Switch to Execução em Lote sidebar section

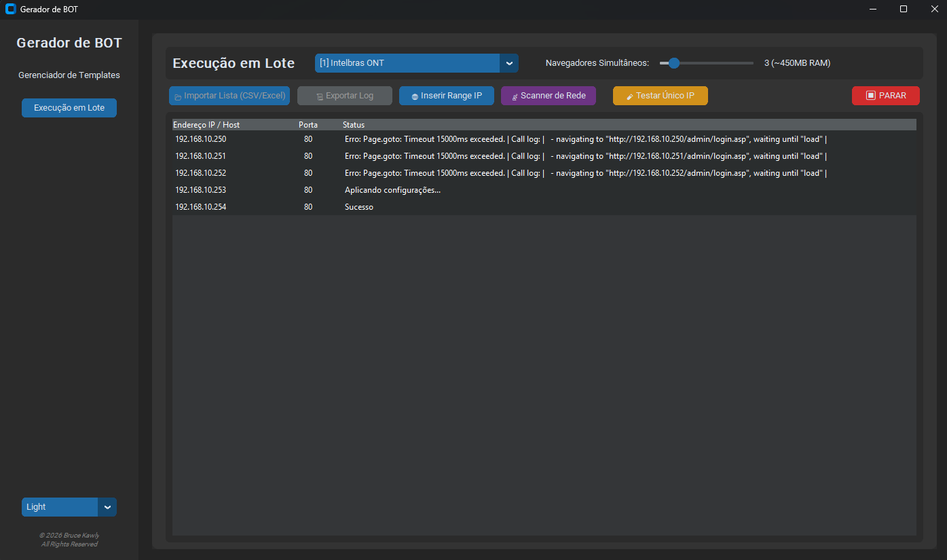coord(69,108)
